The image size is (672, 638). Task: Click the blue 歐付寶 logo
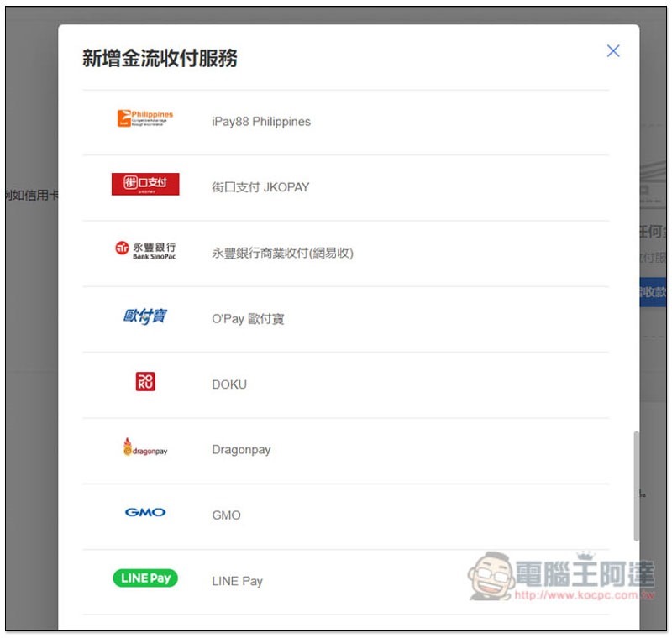145,316
